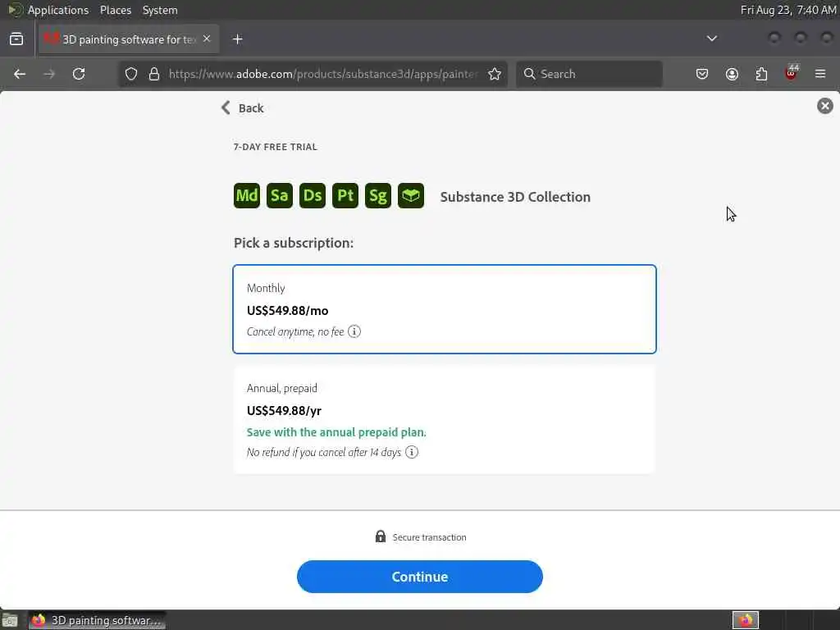The width and height of the screenshot is (840, 630).
Task: Switch to the 3D painting software tab
Action: point(129,39)
